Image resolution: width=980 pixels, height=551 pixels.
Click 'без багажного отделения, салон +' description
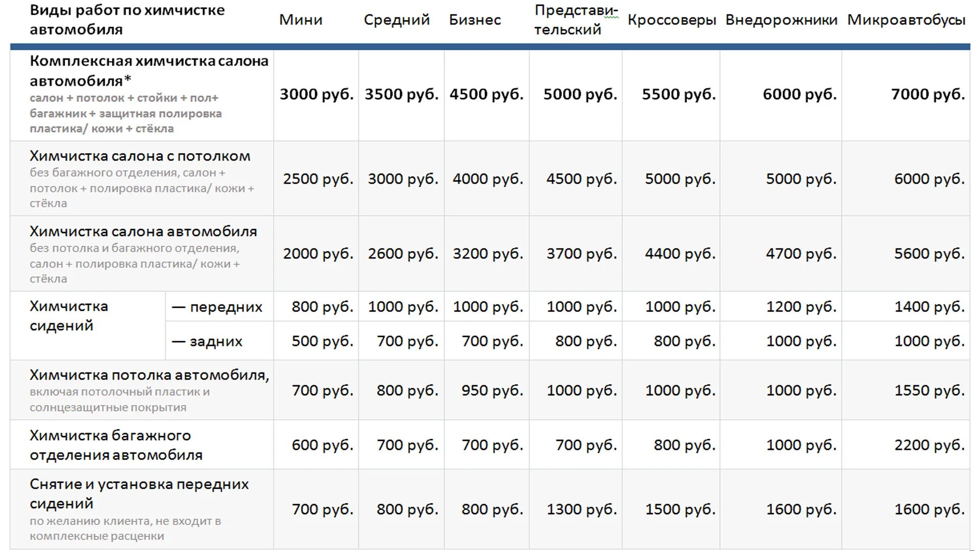(x=128, y=173)
